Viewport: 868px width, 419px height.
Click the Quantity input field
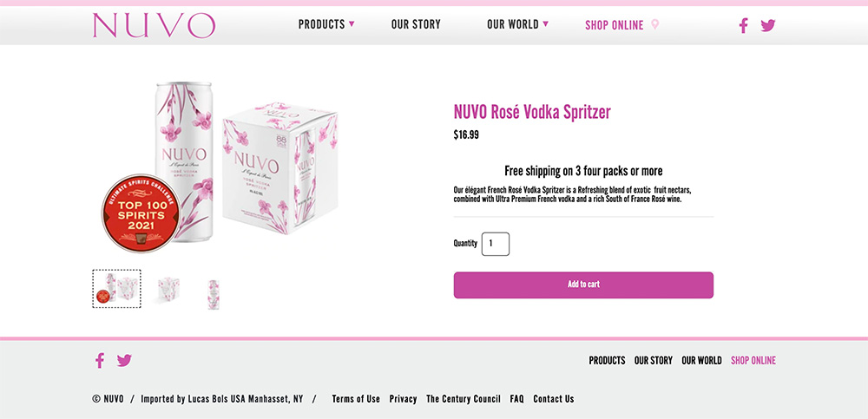(496, 244)
